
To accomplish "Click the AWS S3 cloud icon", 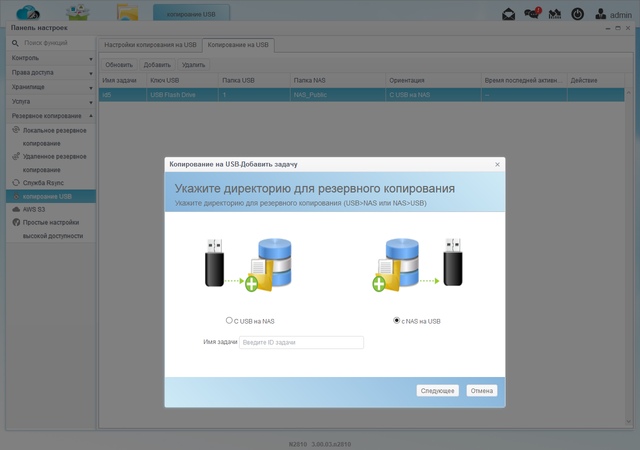I will click(x=16, y=209).
